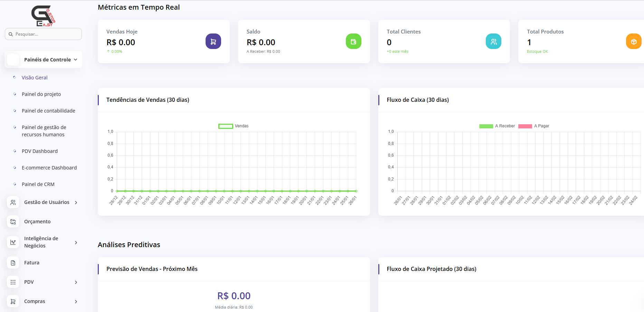Toggle the A Pagar legend series
644x312 pixels.
click(x=534, y=126)
